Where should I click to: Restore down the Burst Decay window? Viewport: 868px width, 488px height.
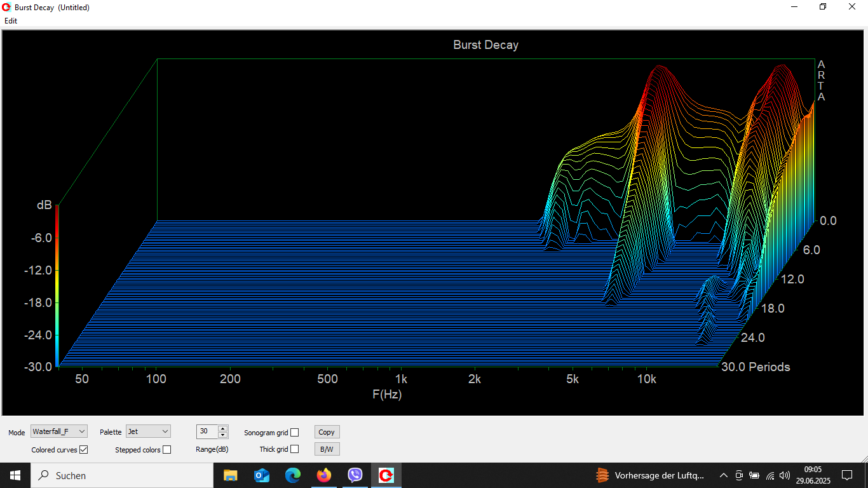(823, 7)
